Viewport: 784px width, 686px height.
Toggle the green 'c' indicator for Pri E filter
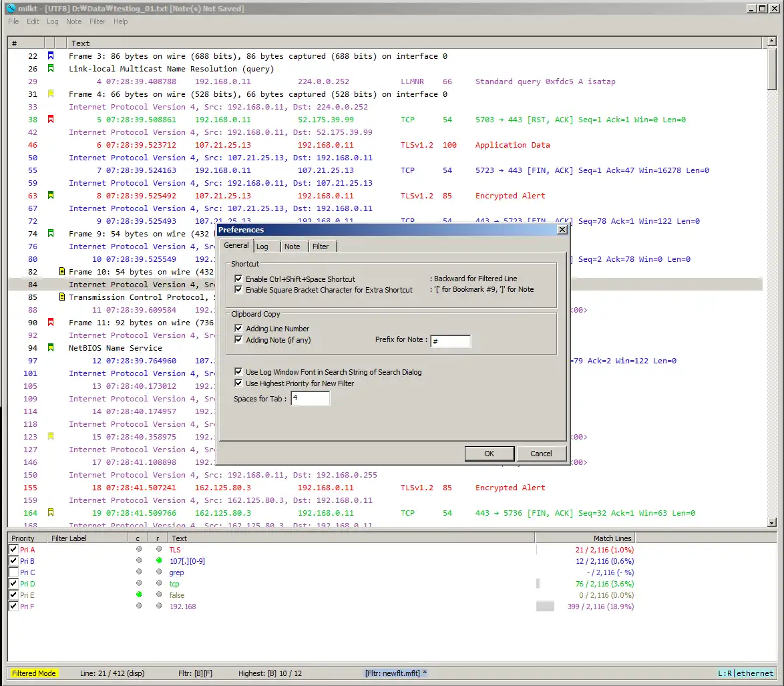point(139,594)
